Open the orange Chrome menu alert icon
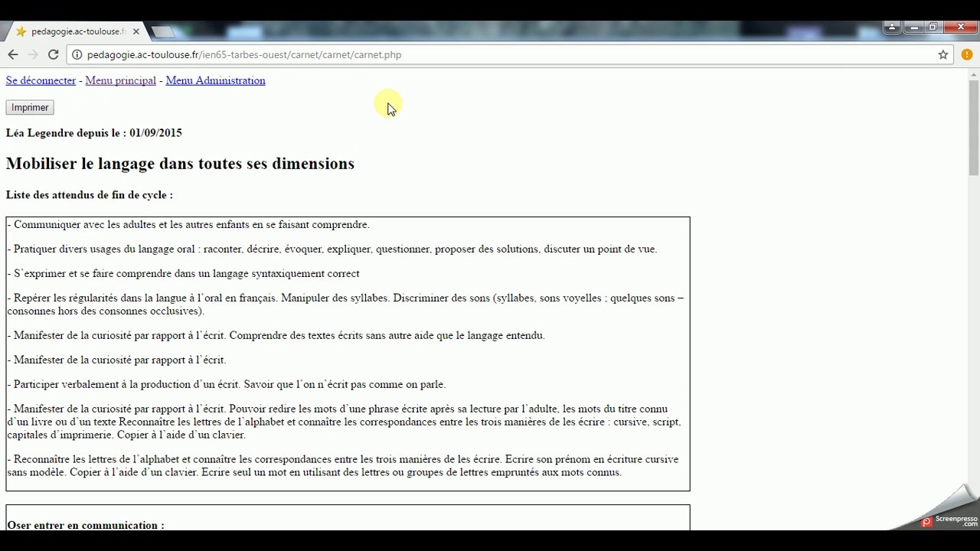The width and height of the screenshot is (980, 551). 966,54
